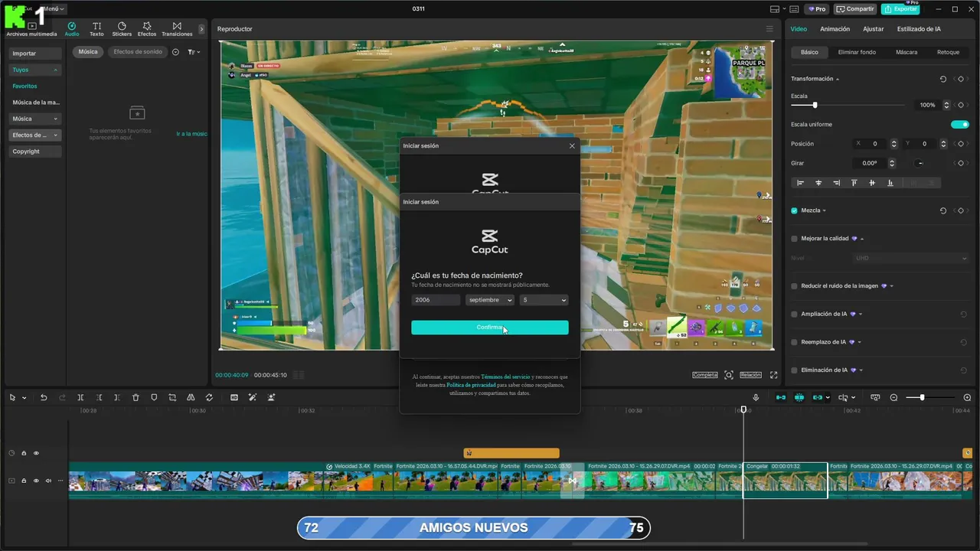The height and width of the screenshot is (551, 980).
Task: Open Política de privacidad link
Action: click(471, 385)
